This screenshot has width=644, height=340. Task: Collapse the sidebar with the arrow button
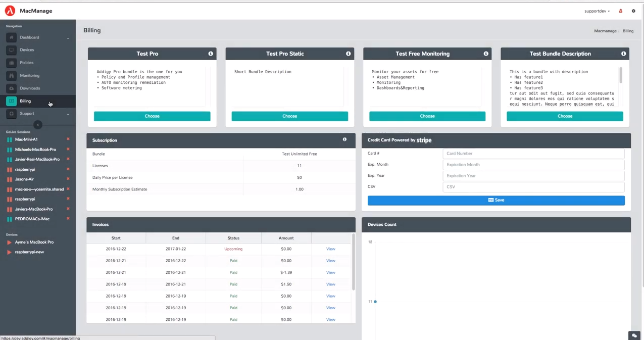pyautogui.click(x=38, y=125)
